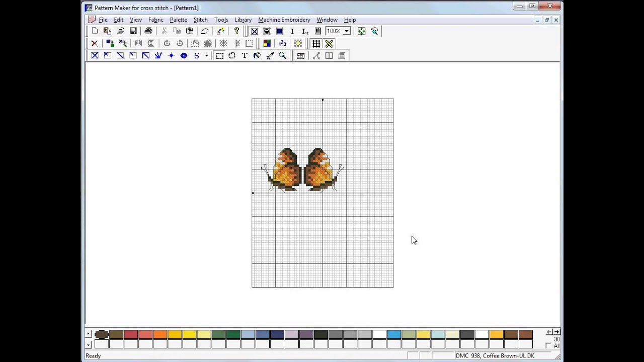
Task: Open the Help menu
Action: tap(350, 20)
